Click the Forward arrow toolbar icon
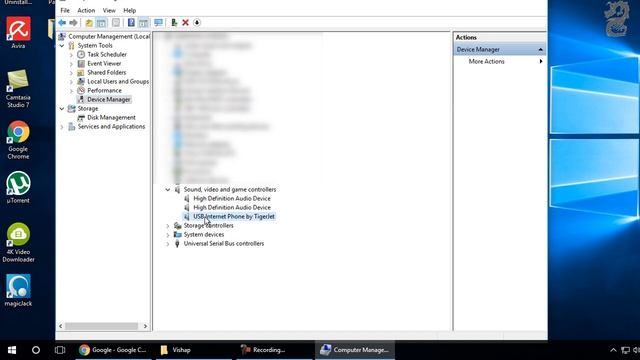640x360 pixels. [x=73, y=23]
